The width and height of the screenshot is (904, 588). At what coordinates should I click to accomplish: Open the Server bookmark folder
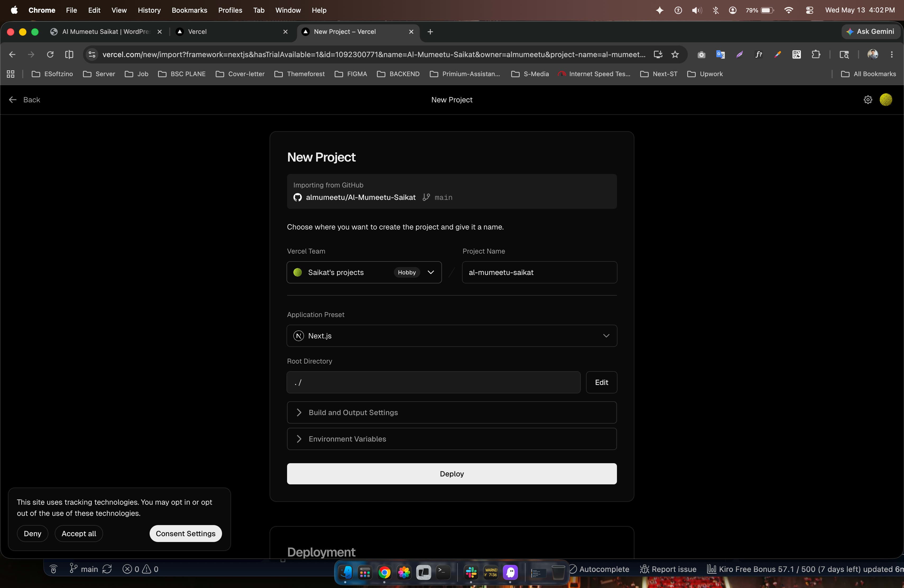(x=99, y=74)
